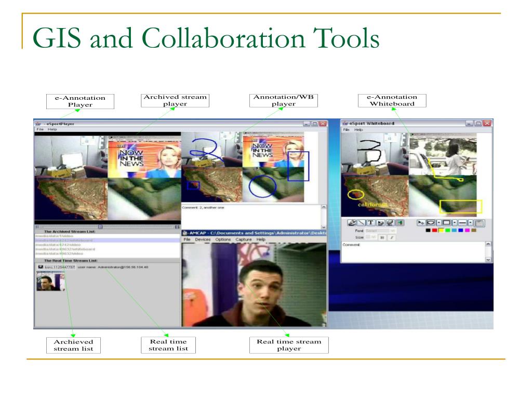
Task: Check the real-time stream checkbox
Action: [x=41, y=267]
